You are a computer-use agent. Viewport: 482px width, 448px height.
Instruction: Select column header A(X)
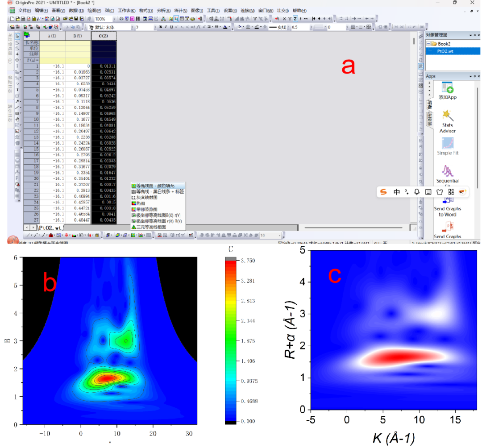(x=52, y=36)
